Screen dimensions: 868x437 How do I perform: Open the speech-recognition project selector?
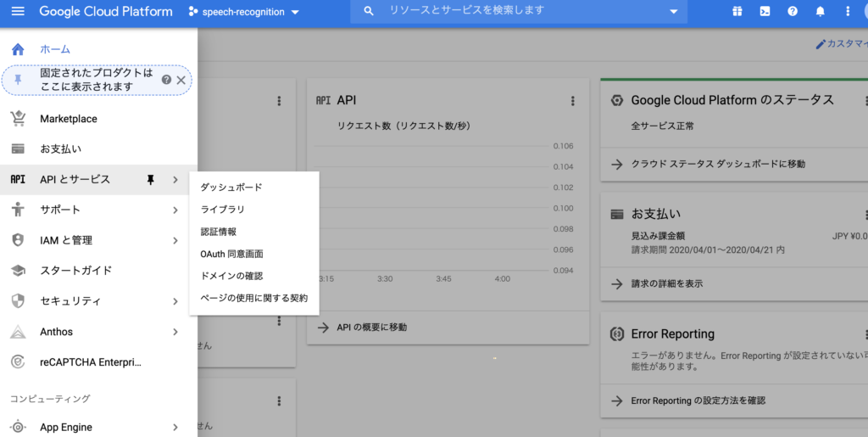[243, 12]
